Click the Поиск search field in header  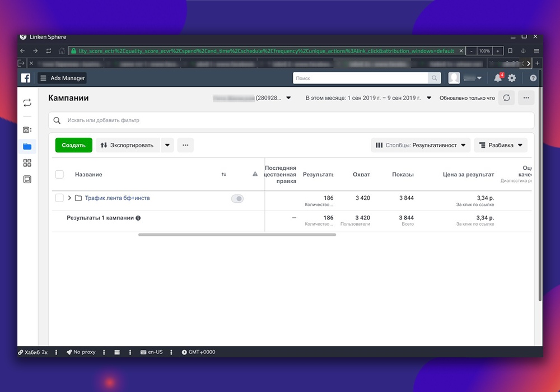360,78
